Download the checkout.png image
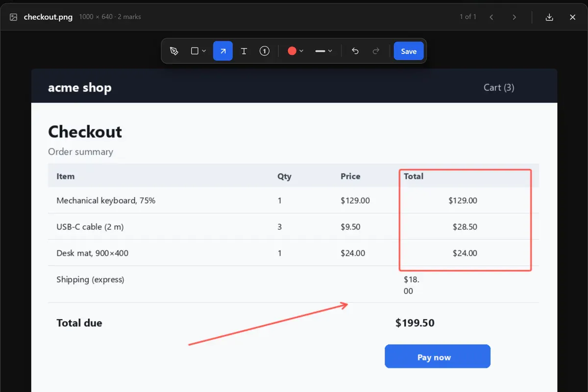The image size is (588, 392). click(549, 17)
